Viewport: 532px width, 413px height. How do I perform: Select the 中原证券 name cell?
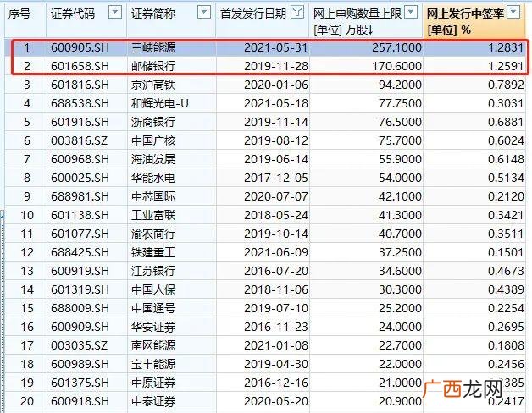click(153, 383)
